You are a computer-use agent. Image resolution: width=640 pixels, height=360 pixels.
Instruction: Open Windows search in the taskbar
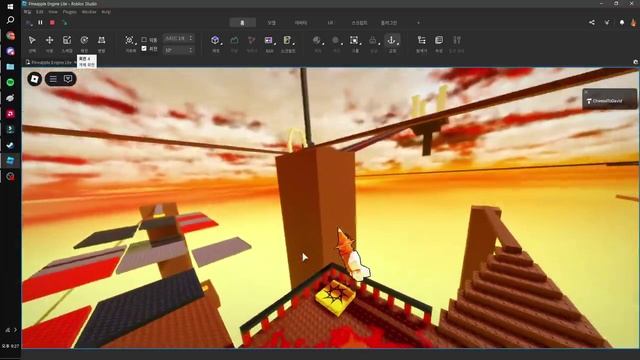click(10, 20)
